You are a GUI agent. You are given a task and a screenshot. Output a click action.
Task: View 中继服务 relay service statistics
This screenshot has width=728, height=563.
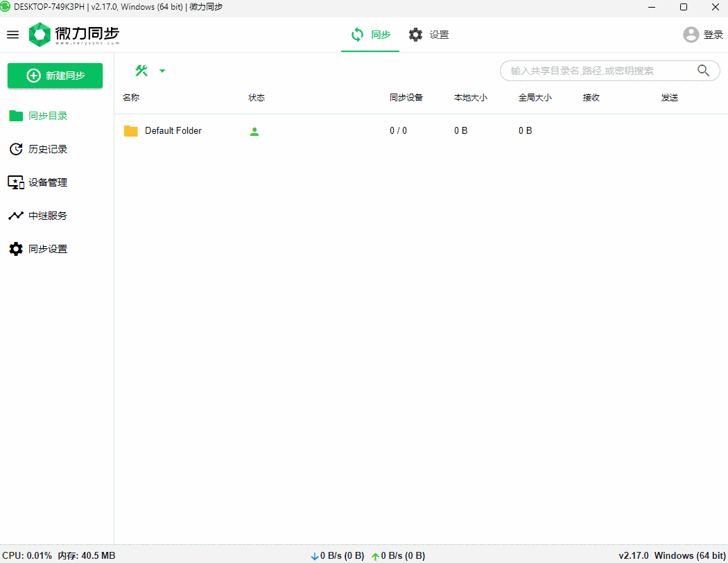pyautogui.click(x=15, y=216)
